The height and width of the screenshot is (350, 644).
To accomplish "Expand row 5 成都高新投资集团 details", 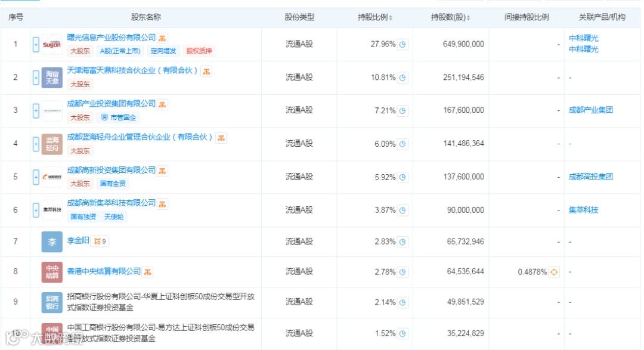I will (x=36, y=177).
